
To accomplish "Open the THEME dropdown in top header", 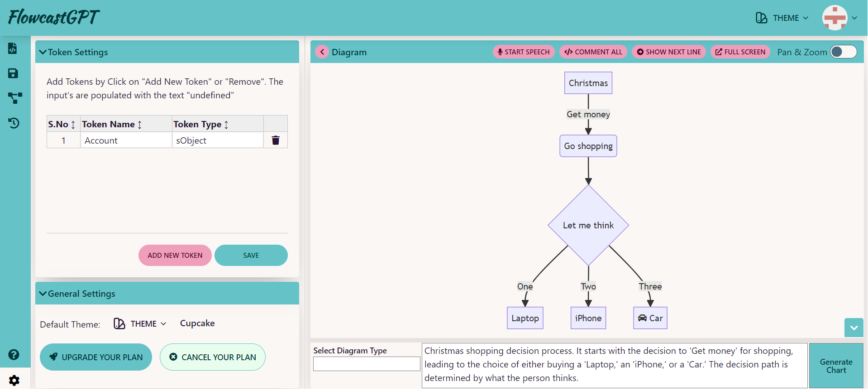I will [782, 18].
